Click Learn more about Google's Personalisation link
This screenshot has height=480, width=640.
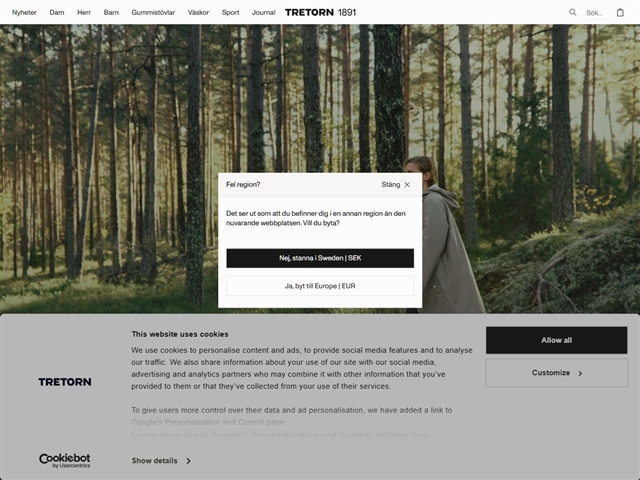point(280,434)
